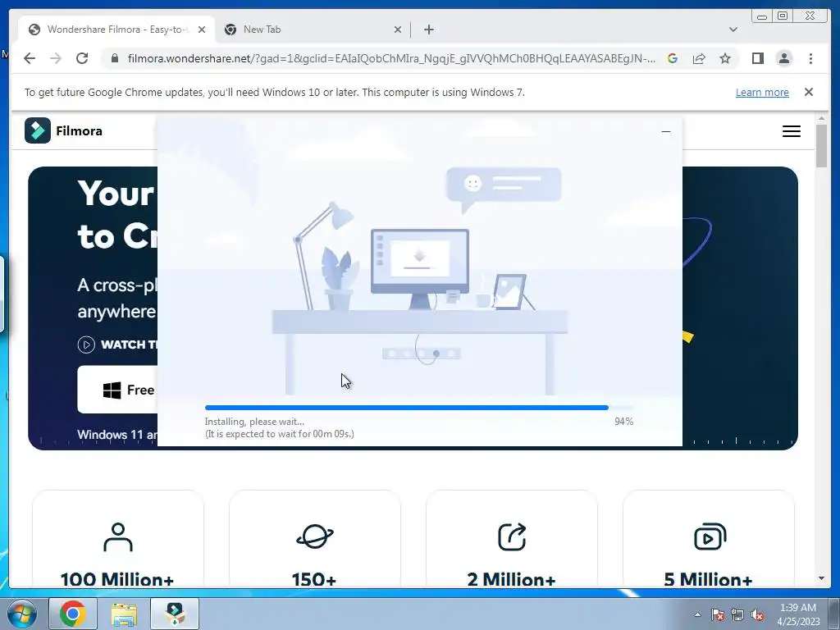Click the scrollbar up arrow
840x630 pixels.
click(x=821, y=118)
